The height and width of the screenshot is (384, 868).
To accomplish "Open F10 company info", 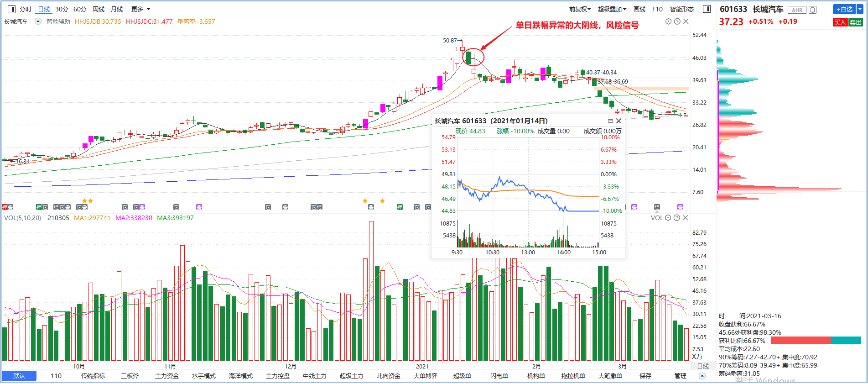I will click(657, 9).
